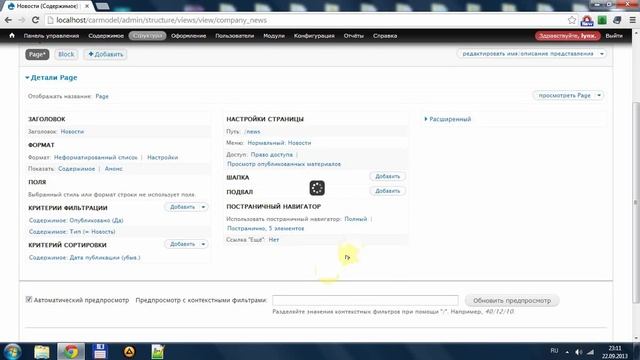The image size is (640, 360).
Task: Open the Пользователи admin menu
Action: (235, 36)
